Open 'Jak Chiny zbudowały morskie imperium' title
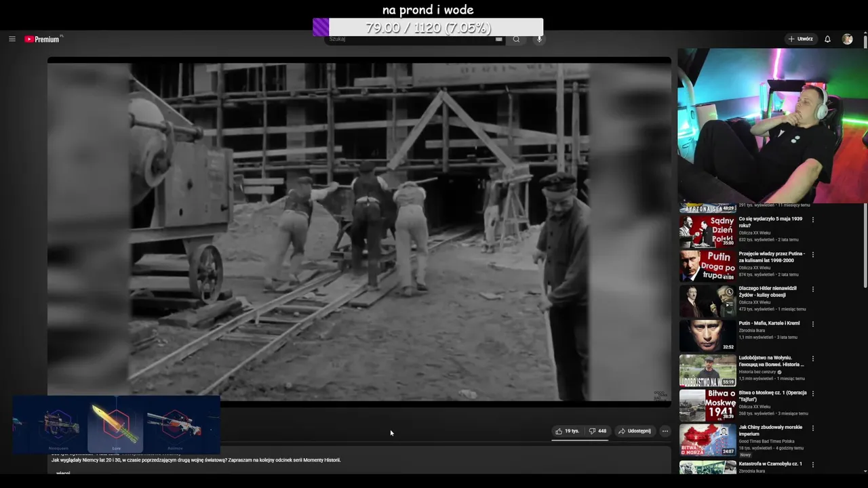The height and width of the screenshot is (488, 868). click(x=770, y=430)
